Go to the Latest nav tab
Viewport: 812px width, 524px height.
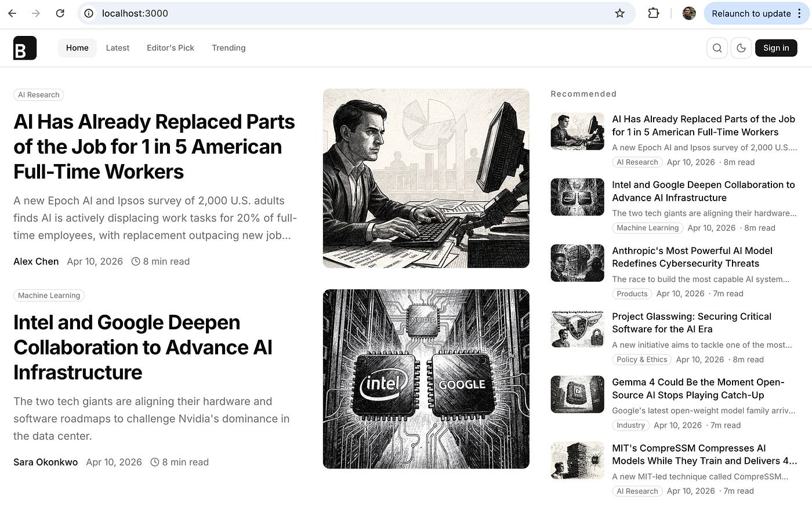point(117,48)
